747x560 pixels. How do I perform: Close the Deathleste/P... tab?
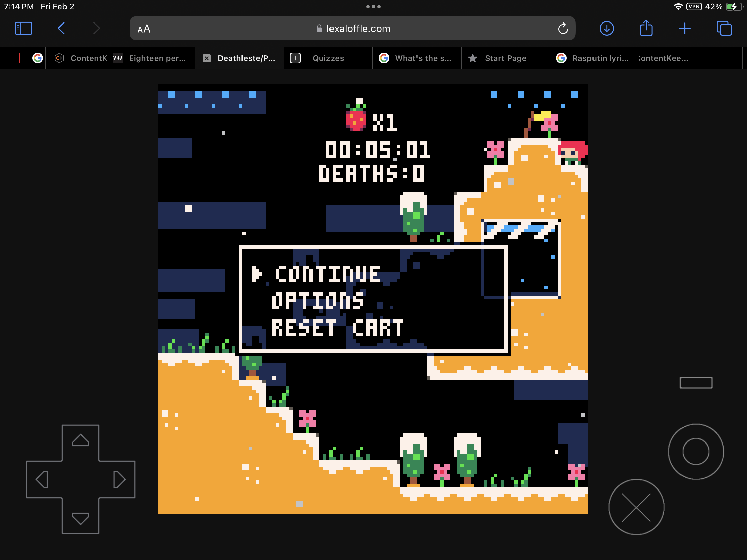(207, 58)
